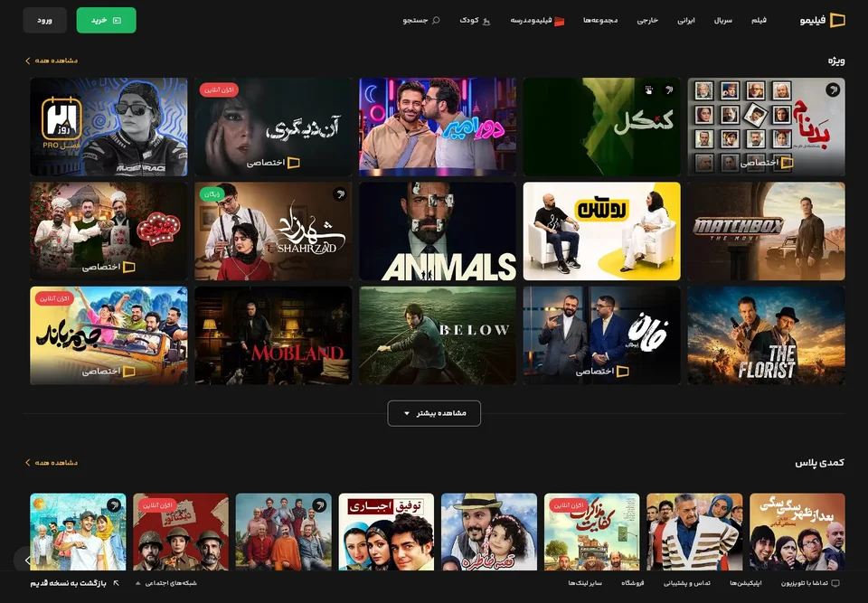
Task: Expand the شبکه‌های اجتماعی footer menu
Action: point(166,583)
